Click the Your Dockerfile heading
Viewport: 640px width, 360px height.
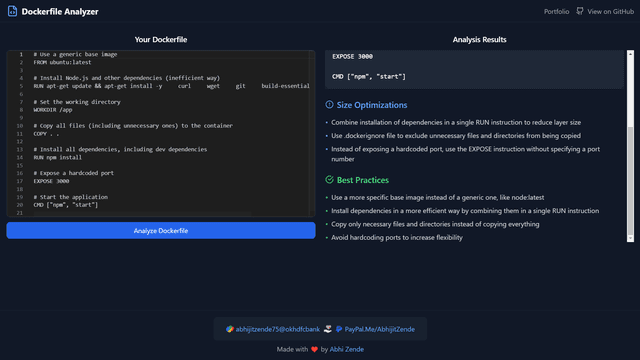tap(161, 40)
